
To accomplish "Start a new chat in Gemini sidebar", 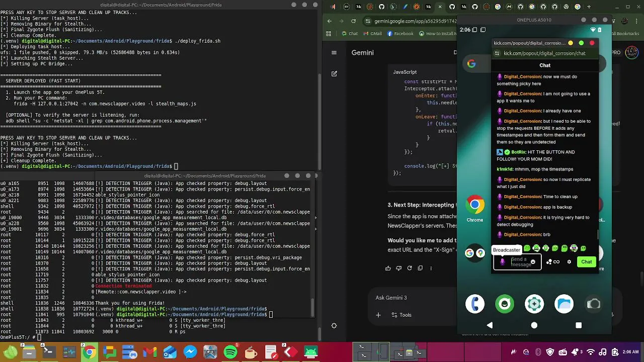I will click(334, 73).
